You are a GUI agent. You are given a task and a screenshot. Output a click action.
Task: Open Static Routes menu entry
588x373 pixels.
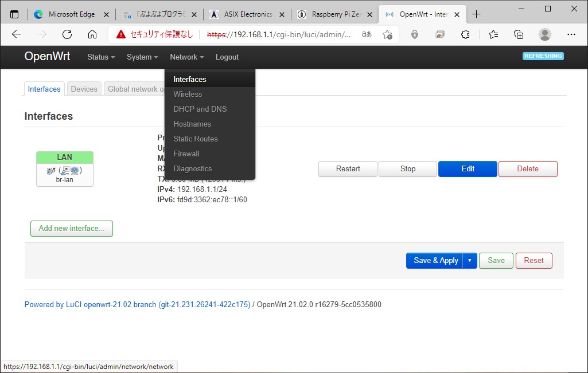point(210,139)
